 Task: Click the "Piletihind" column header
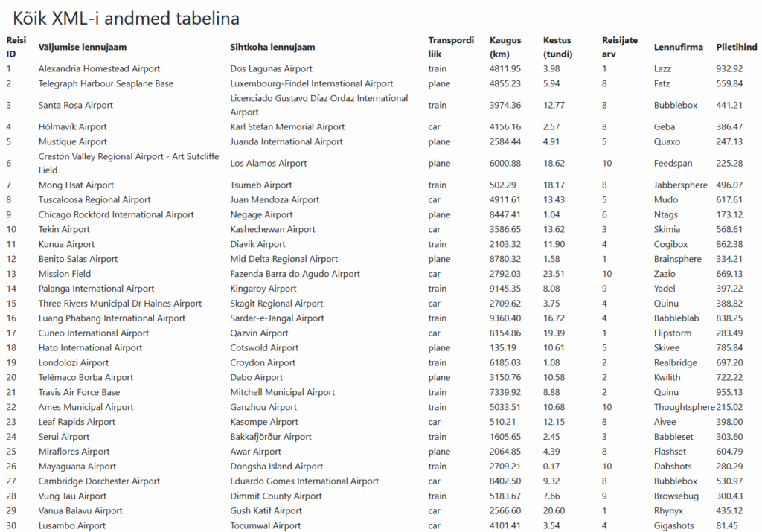tap(737, 47)
